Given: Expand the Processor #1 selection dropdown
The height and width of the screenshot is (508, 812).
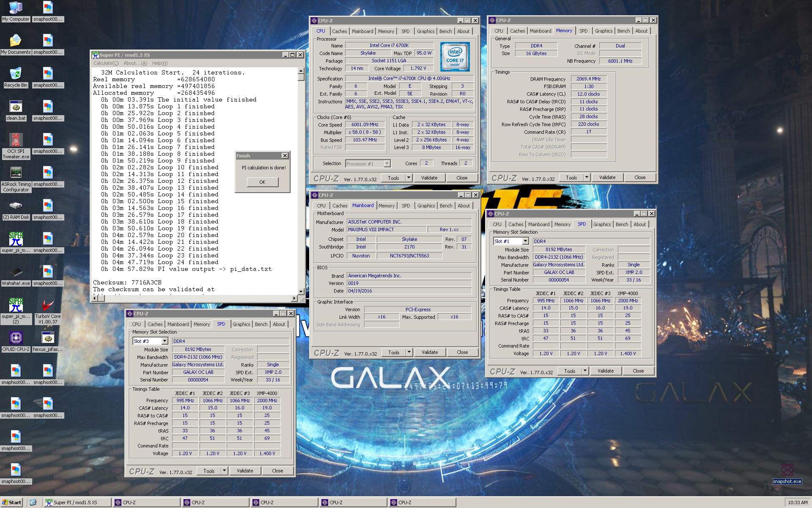Looking at the screenshot, I should click(387, 164).
